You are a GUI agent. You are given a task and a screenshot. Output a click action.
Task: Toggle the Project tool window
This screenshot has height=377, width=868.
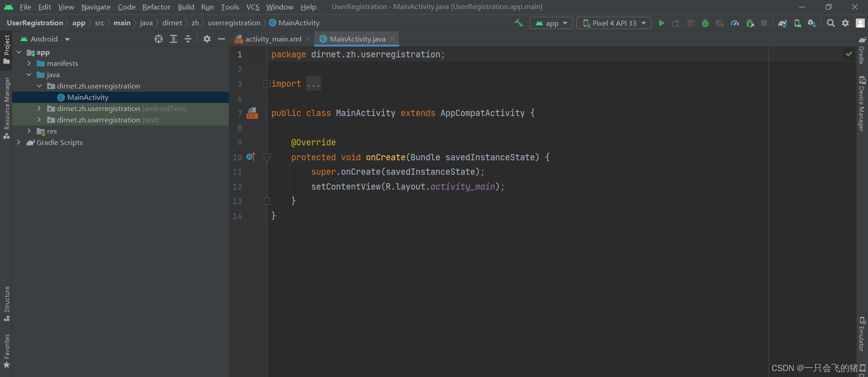6,49
